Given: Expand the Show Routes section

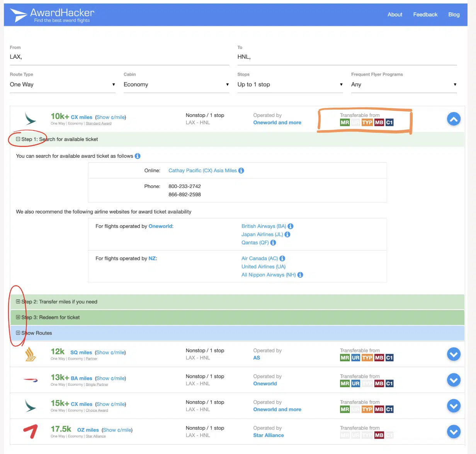Looking at the screenshot, I should tap(18, 333).
